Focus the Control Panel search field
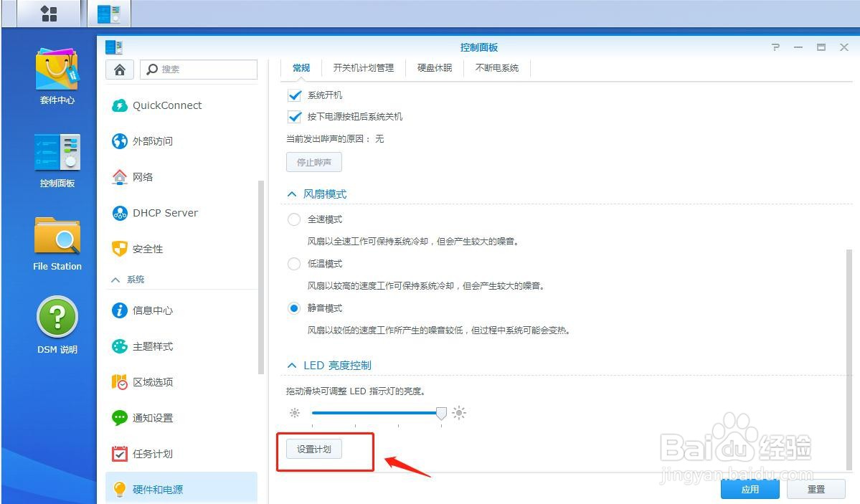860x504 pixels. [199, 70]
